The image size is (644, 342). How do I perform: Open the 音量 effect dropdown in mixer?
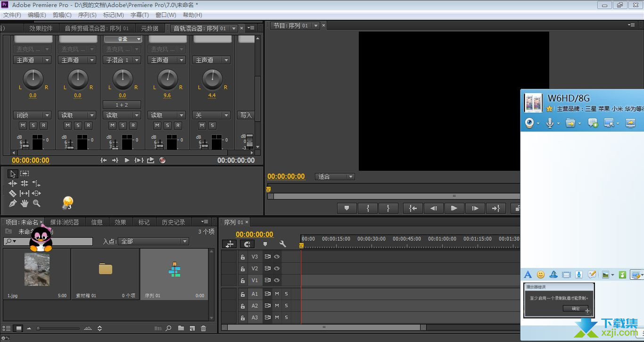(x=123, y=39)
